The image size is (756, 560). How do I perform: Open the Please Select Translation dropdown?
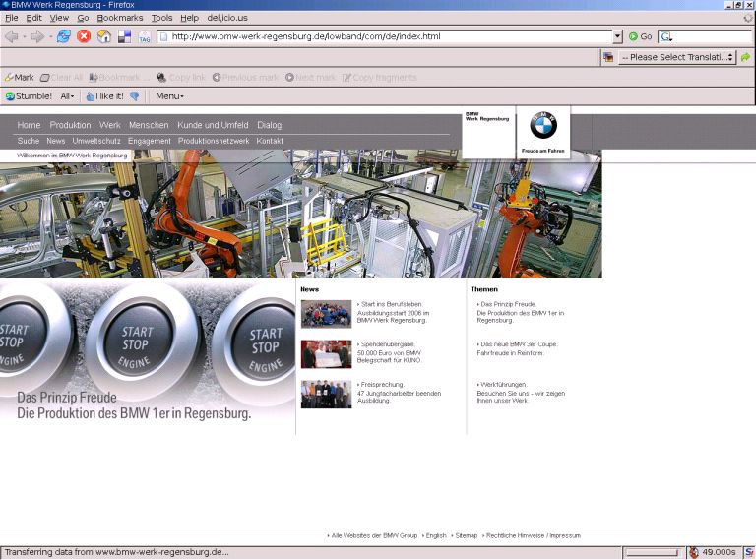click(677, 57)
